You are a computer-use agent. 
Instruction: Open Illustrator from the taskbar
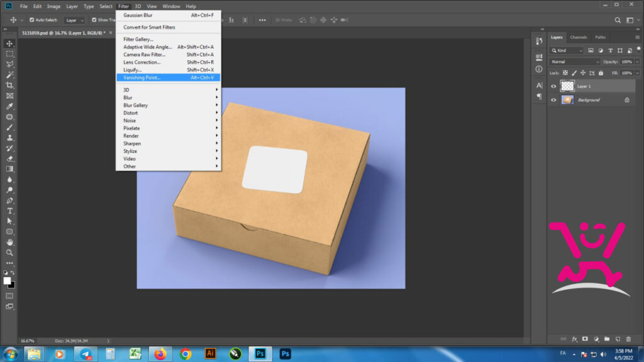tap(210, 353)
